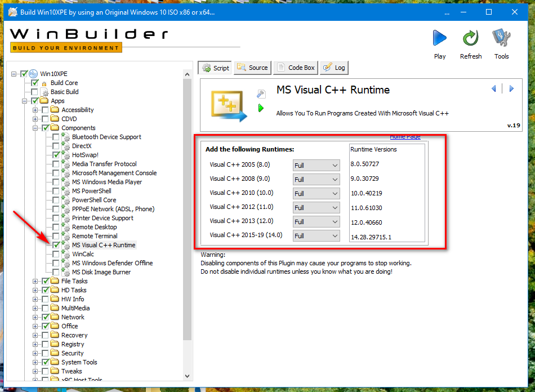Click the green Refresh icon
This screenshot has width=535, height=392.
point(470,38)
